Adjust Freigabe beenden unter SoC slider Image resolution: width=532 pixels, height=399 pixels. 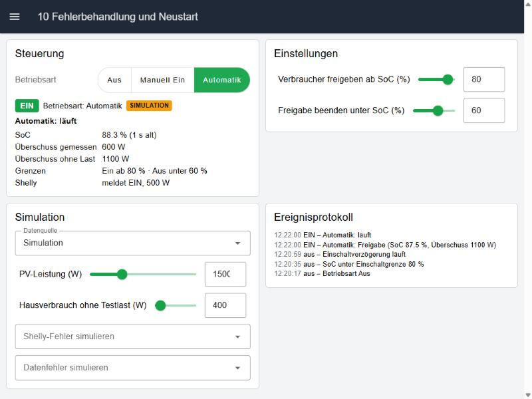tap(434, 110)
